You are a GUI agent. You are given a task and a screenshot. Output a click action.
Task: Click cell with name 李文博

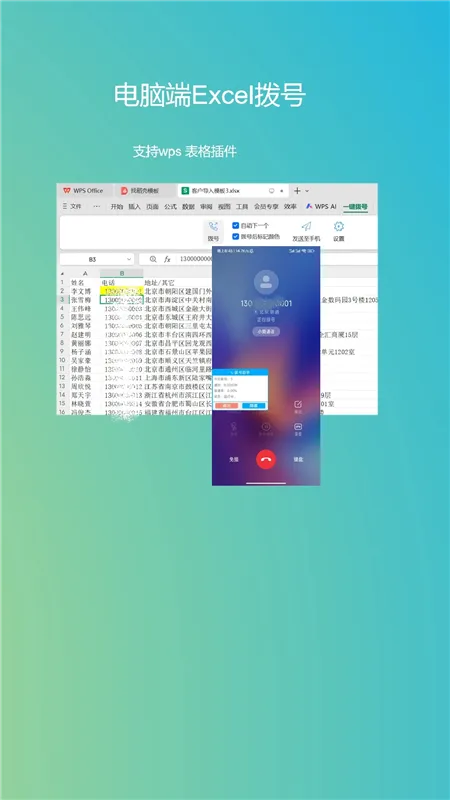[x=81, y=291]
